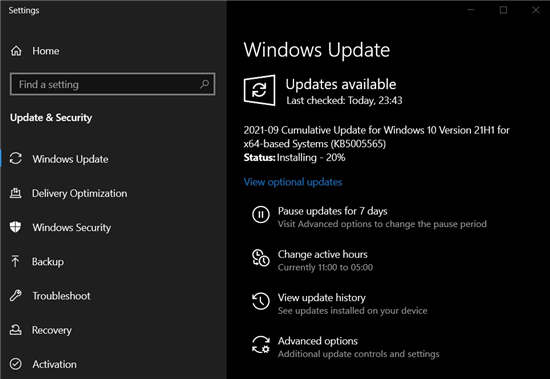The image size is (550, 379).
Task: Click the Backup upward arrow icon
Action: point(15,261)
